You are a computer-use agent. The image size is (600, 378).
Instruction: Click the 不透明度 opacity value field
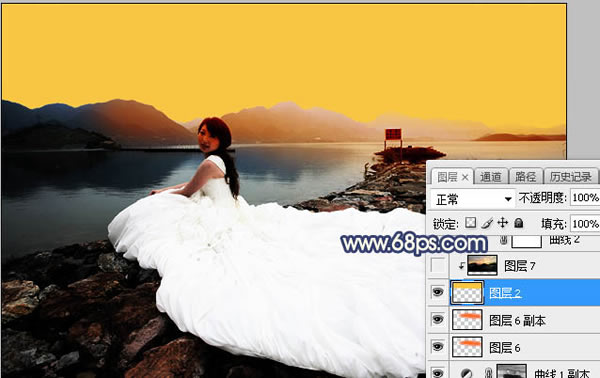(x=585, y=198)
